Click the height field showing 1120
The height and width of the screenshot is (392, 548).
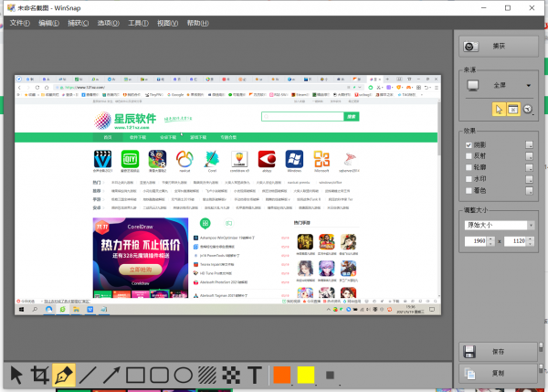[515, 241]
